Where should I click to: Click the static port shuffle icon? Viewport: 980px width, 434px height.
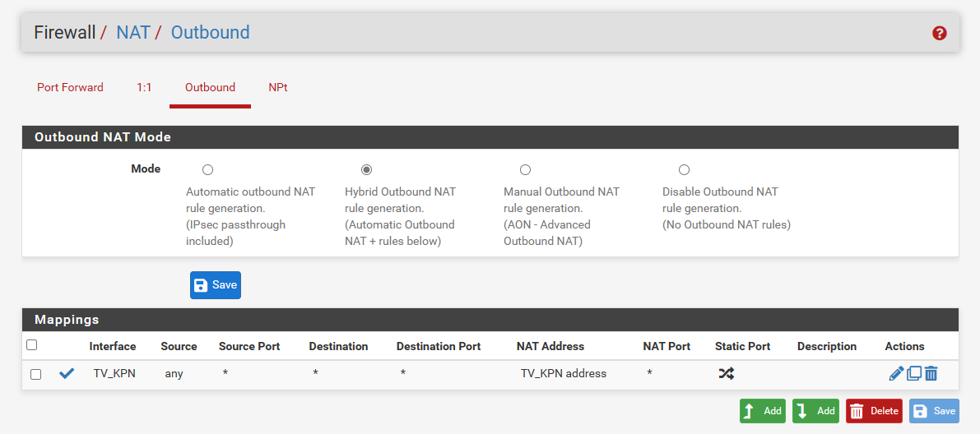(x=726, y=373)
